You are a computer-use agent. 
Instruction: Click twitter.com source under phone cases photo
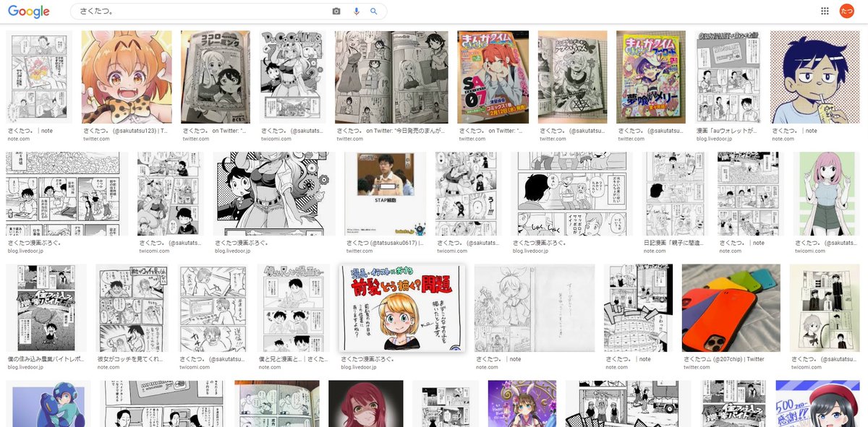coord(696,367)
